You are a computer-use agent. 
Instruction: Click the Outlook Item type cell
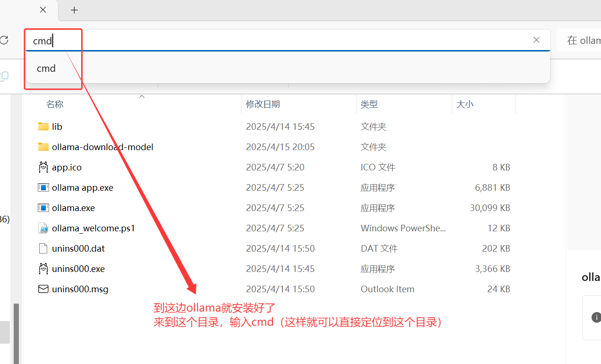[x=388, y=289]
